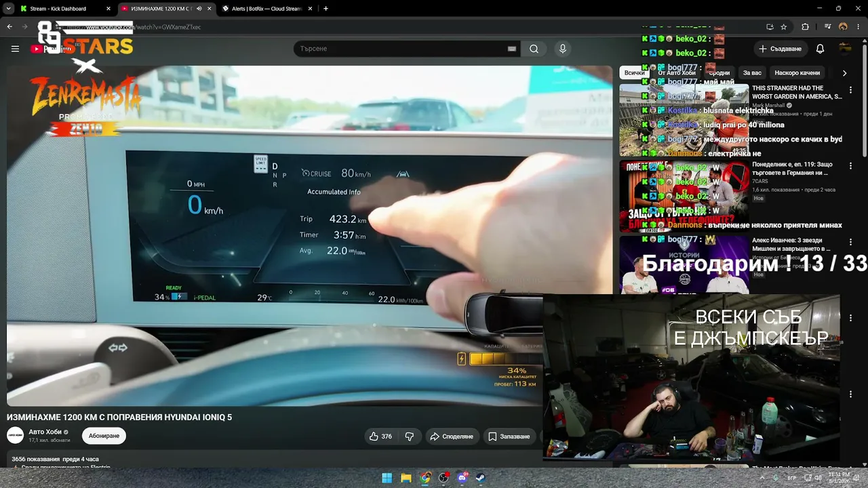This screenshot has width=868, height=488.
Task: Click the install/cast icon in address bar
Action: pyautogui.click(x=770, y=27)
